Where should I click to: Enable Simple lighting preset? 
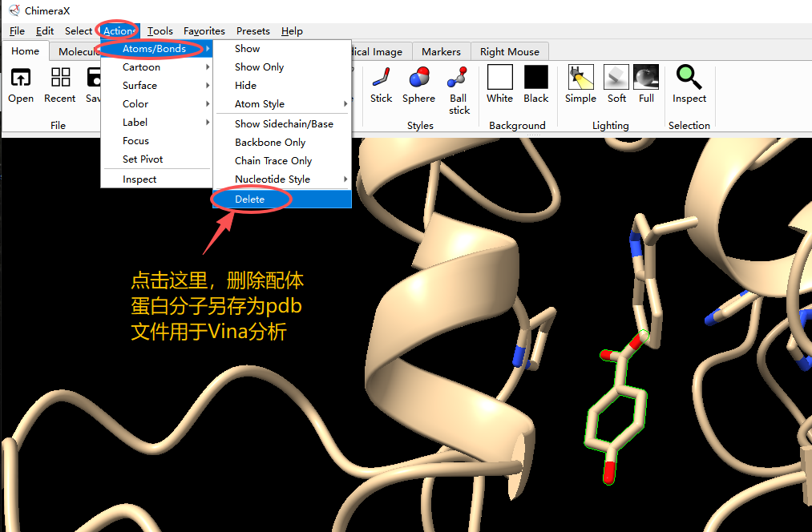(580, 79)
